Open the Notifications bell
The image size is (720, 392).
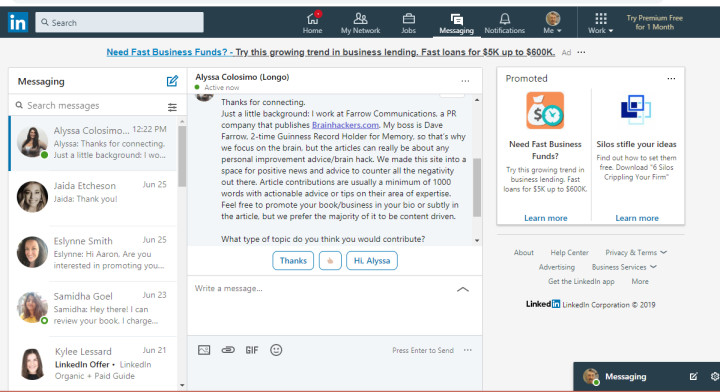(504, 22)
